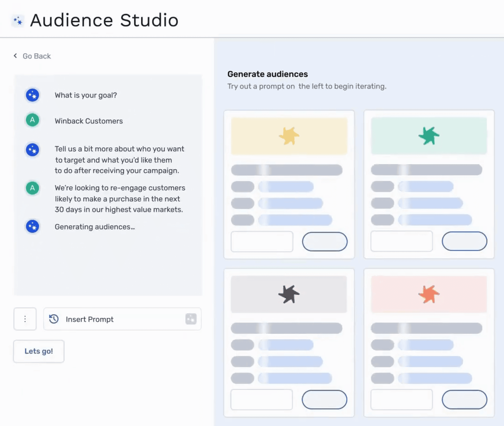Open the three-dot options menu
The width and height of the screenshot is (504, 426).
(25, 319)
